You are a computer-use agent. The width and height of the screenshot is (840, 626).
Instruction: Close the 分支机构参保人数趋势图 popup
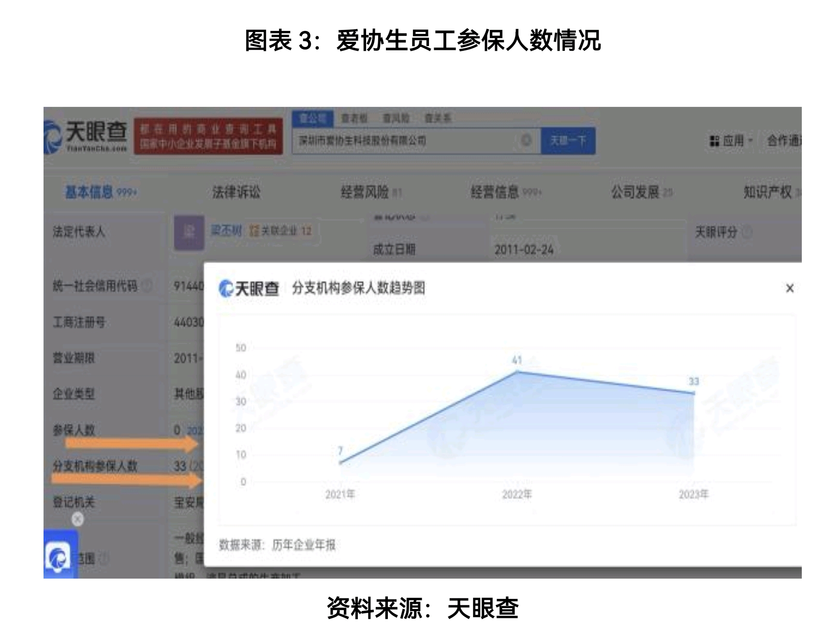tap(789, 288)
